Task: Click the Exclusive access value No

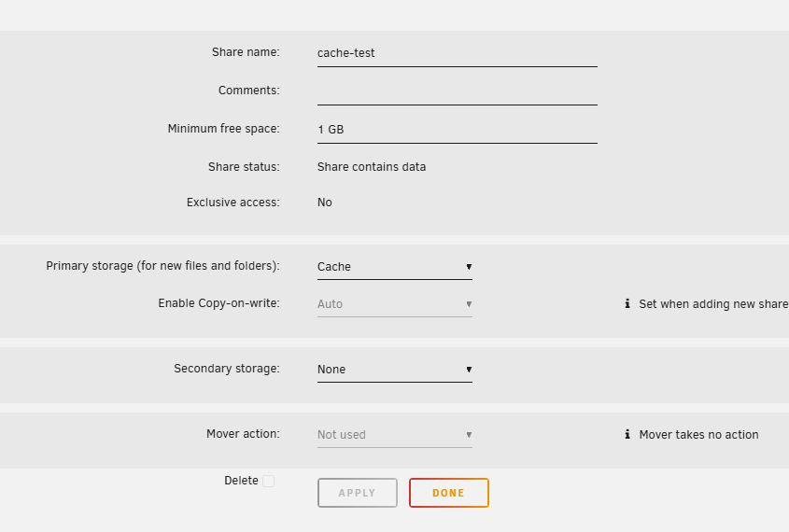Action: [325, 203]
